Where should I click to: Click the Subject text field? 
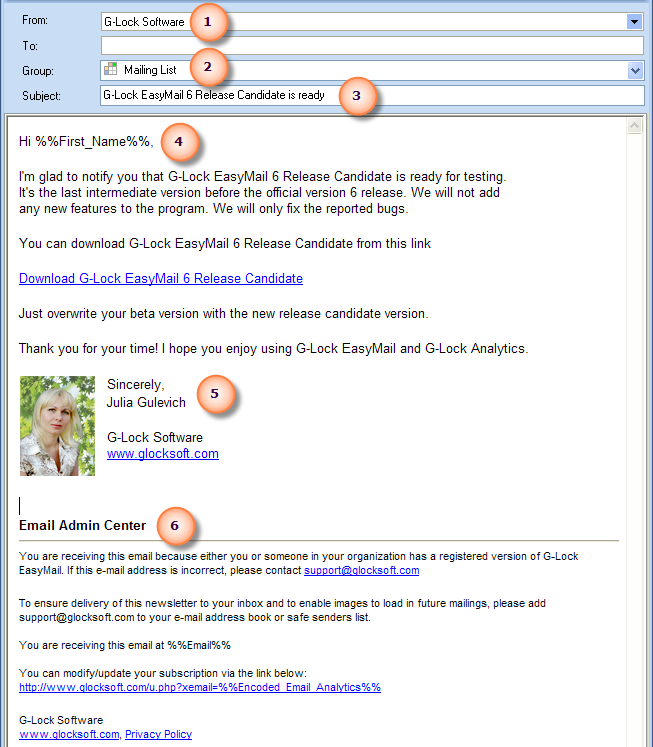pos(372,95)
